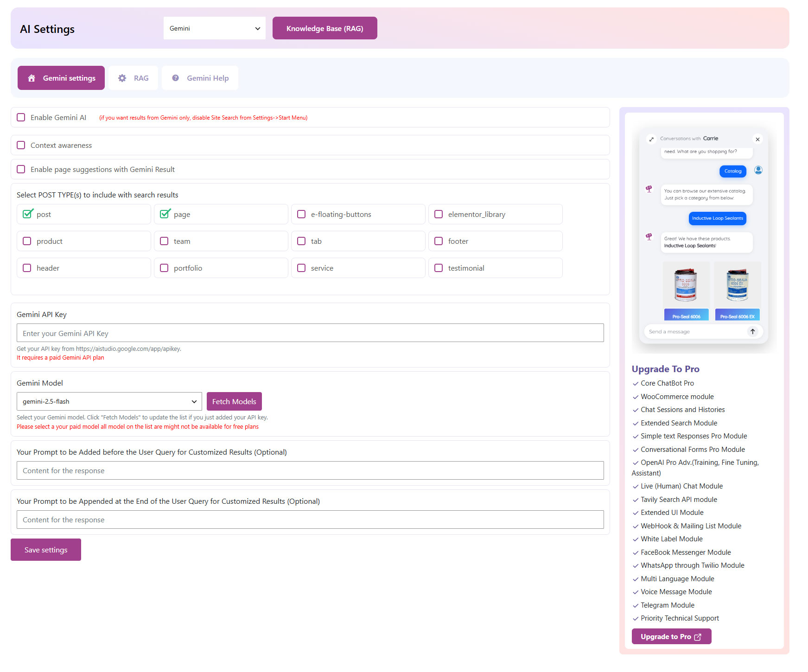Image resolution: width=808 pixels, height=672 pixels.
Task: Check the testimonial post type
Action: tap(439, 268)
